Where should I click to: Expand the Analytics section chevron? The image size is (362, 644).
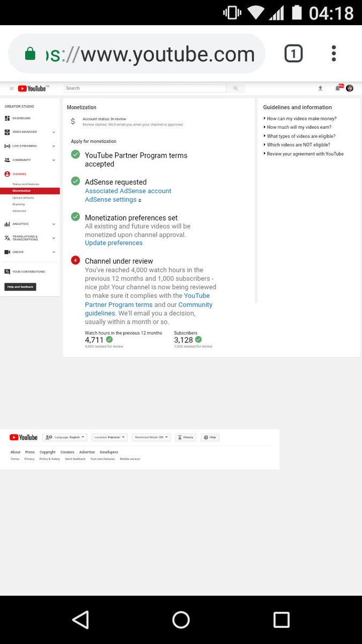click(54, 224)
